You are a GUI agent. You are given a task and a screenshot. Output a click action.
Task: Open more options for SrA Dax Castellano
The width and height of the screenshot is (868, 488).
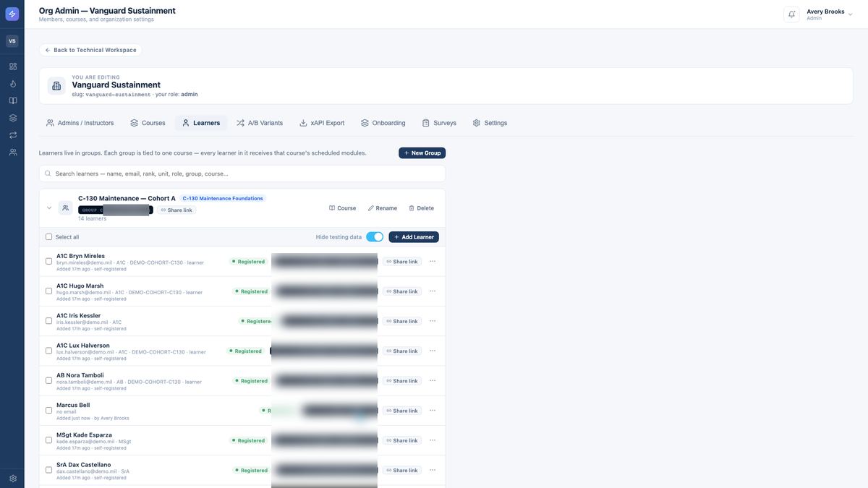[x=433, y=470]
